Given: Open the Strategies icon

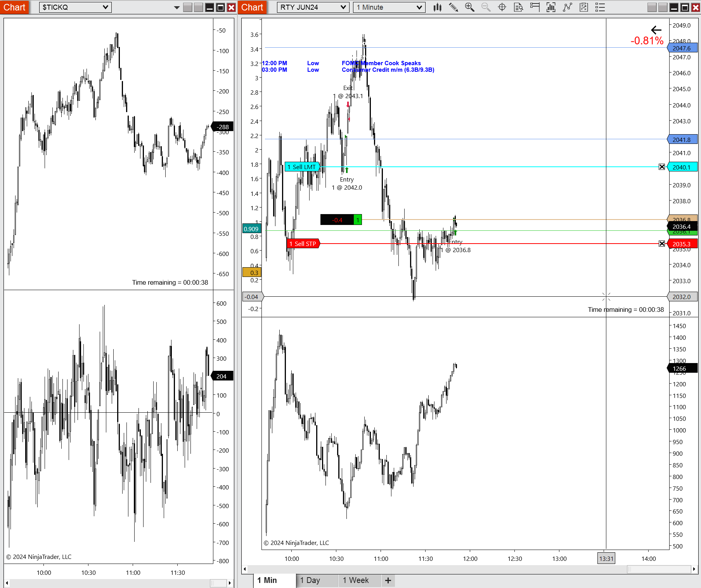Looking at the screenshot, I should 584,7.
